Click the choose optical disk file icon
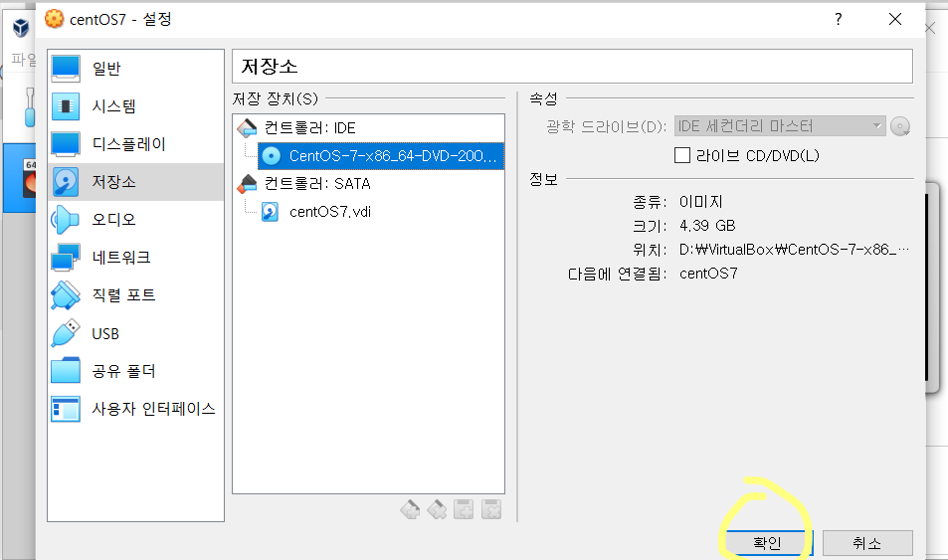The image size is (948, 560). 900,126
